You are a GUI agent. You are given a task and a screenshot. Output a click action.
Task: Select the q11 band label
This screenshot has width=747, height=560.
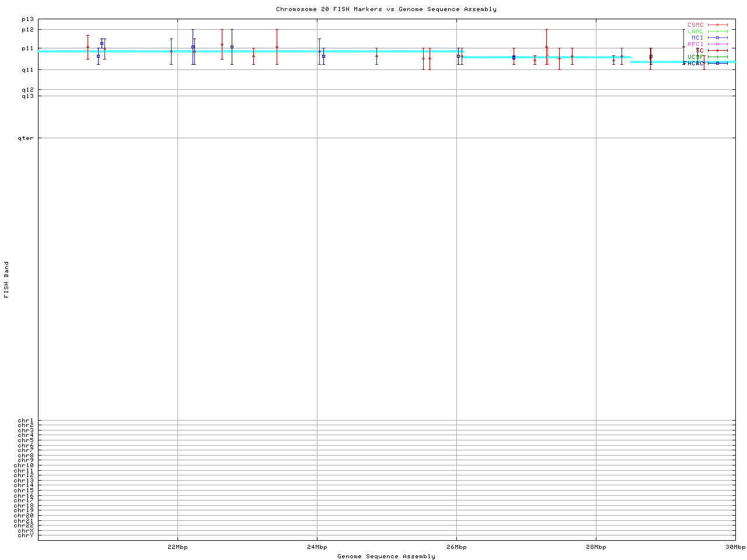27,70
